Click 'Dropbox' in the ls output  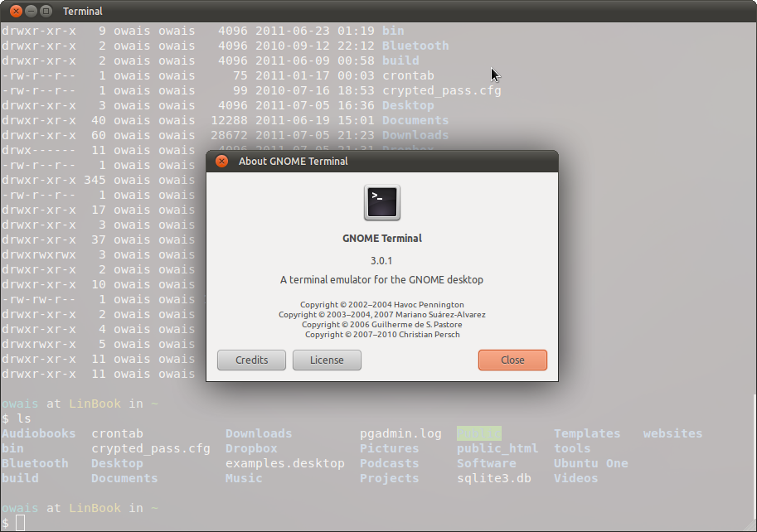251,448
